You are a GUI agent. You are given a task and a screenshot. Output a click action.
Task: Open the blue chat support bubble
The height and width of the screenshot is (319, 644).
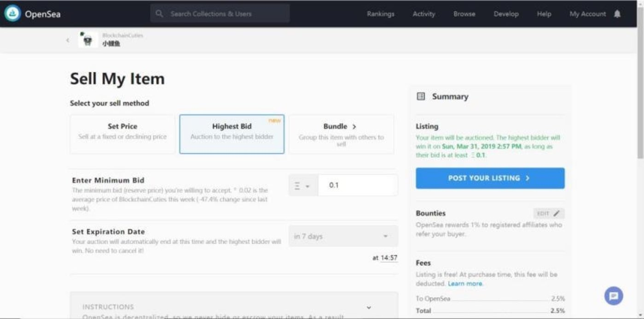[x=613, y=296]
